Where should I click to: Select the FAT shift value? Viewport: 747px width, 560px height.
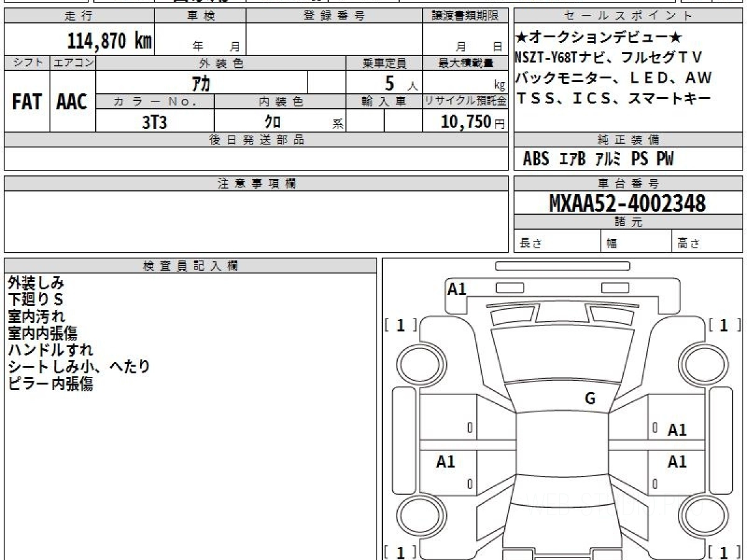pyautogui.click(x=27, y=101)
